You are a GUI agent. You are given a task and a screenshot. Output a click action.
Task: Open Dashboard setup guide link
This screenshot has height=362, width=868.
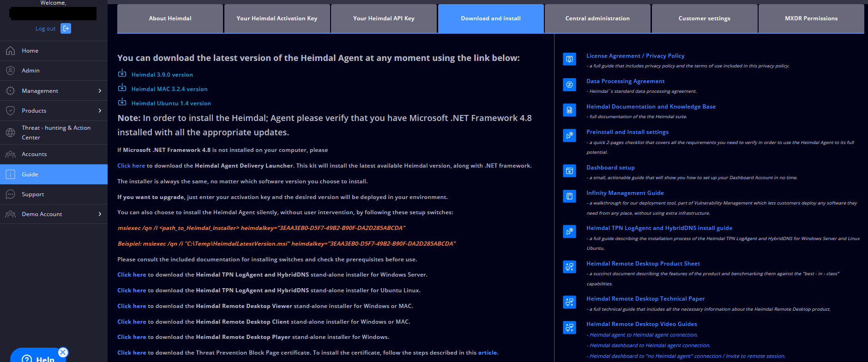(x=610, y=168)
